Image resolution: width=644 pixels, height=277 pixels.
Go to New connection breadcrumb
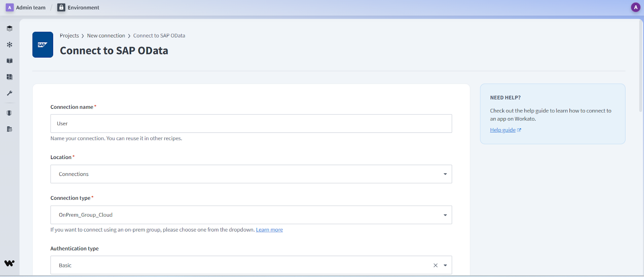pyautogui.click(x=106, y=36)
